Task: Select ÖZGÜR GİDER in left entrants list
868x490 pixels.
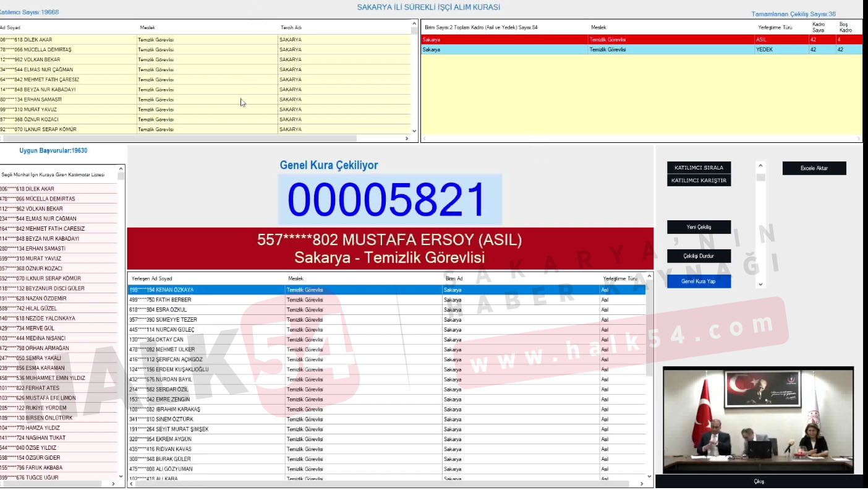Action: [x=59, y=457]
